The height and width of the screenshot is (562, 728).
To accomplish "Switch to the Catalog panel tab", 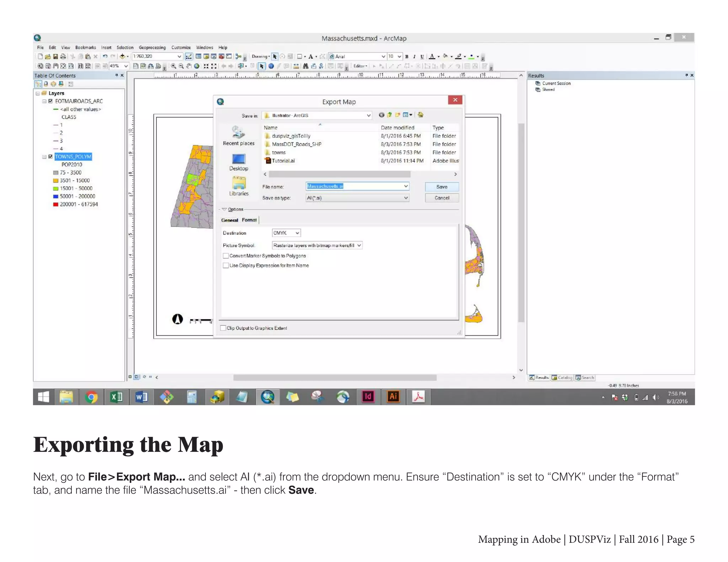I will click(562, 378).
